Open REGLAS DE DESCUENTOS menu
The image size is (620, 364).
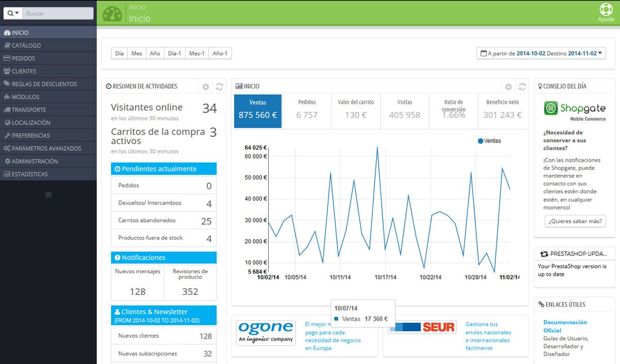48,84
